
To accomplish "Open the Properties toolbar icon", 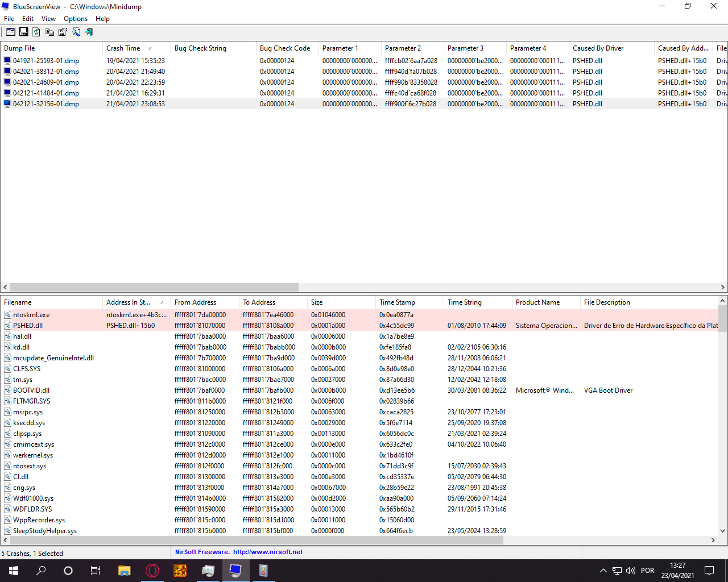I will tap(63, 32).
